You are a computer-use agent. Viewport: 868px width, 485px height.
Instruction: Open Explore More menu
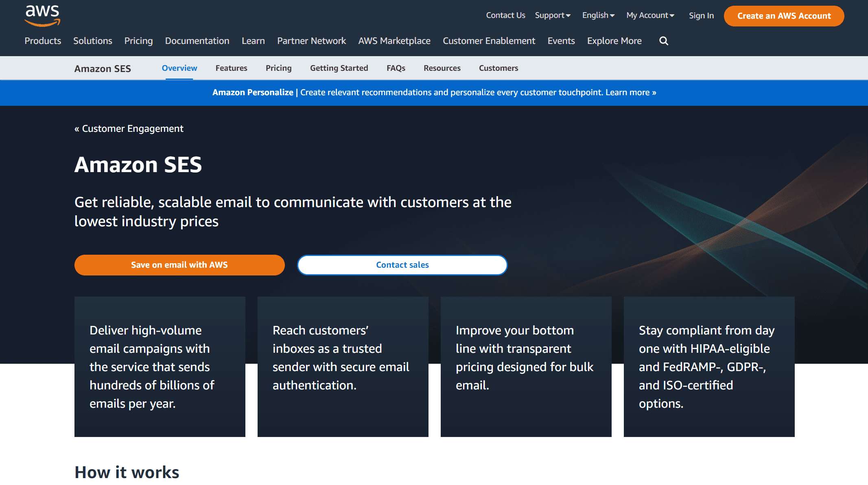(614, 41)
